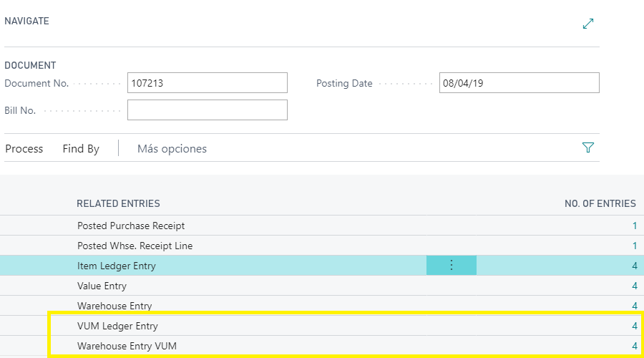The height and width of the screenshot is (358, 644).
Task: Sort by Related Entries column header
Action: pos(118,204)
